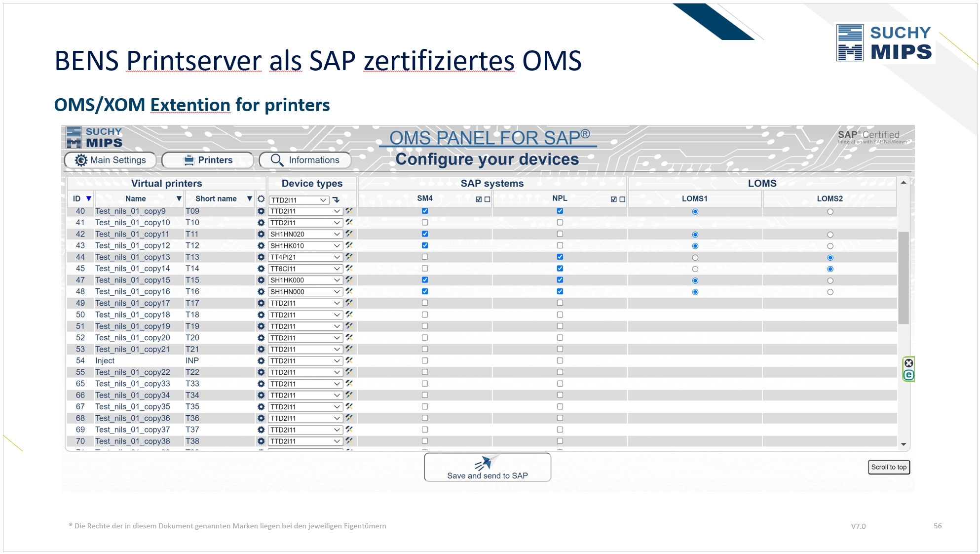980x554 pixels.
Task: Select LOMS2 radio for Test_nils_01_copy9
Action: (830, 212)
